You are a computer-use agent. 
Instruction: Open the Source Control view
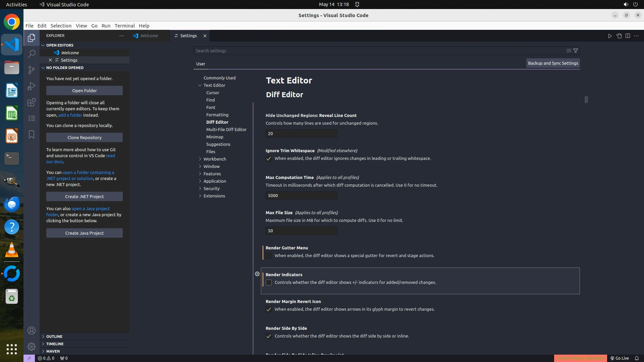pyautogui.click(x=32, y=70)
